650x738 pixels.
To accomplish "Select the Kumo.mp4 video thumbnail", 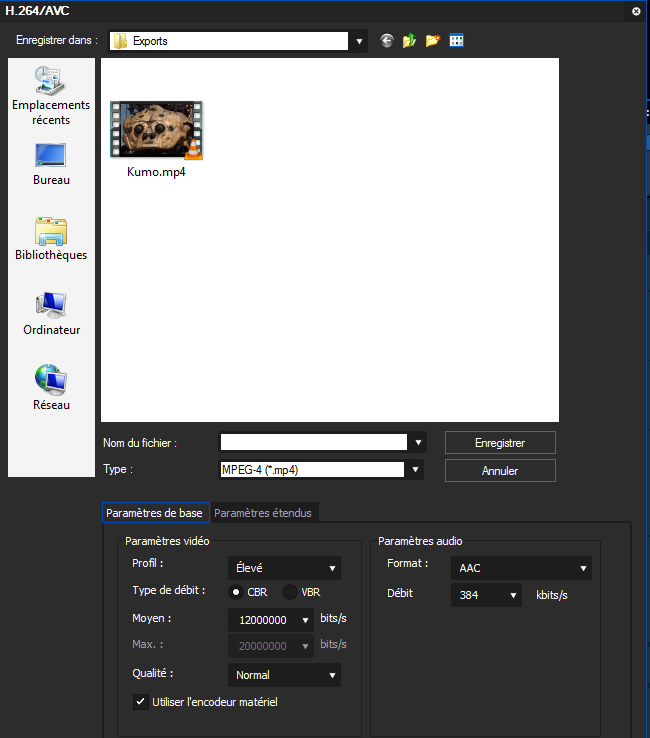I will pos(156,130).
